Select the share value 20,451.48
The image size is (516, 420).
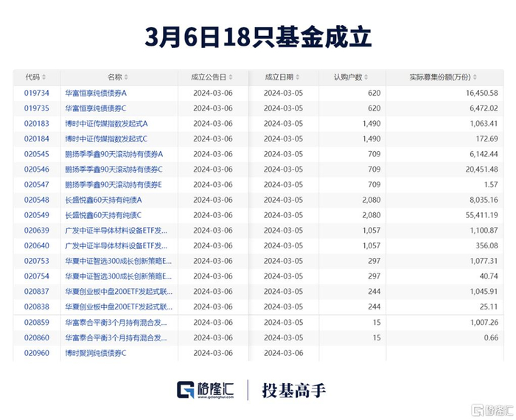(x=482, y=169)
